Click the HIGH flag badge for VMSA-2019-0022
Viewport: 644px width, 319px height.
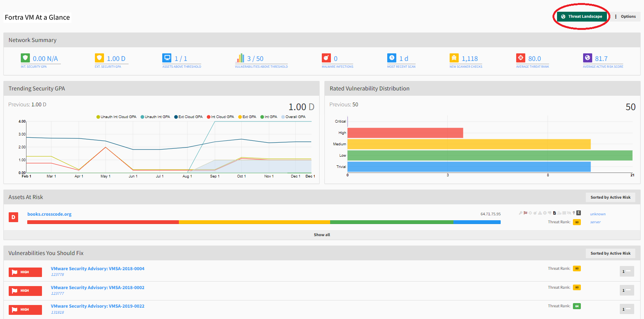pyautogui.click(x=25, y=310)
